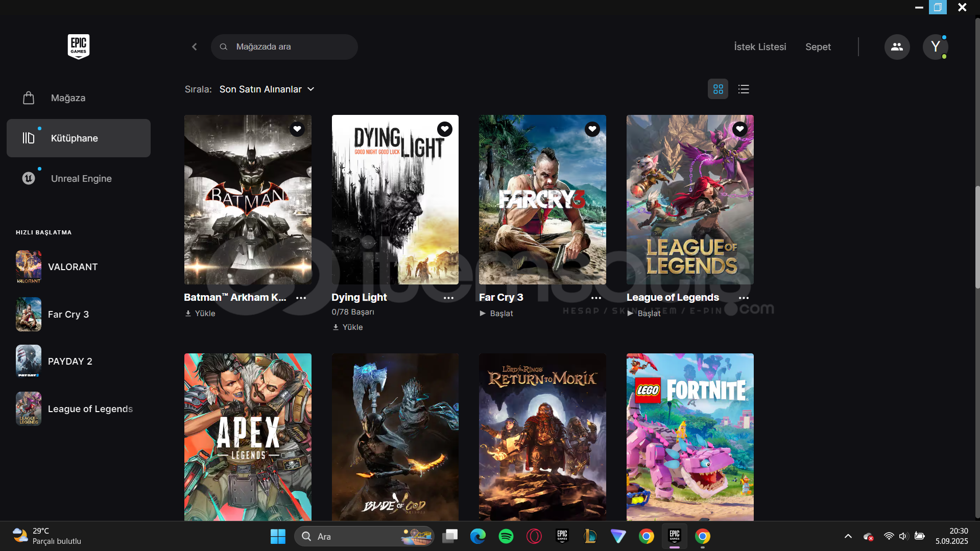
Task: Toggle favorite on Batman Arkham Knight
Action: (x=297, y=129)
